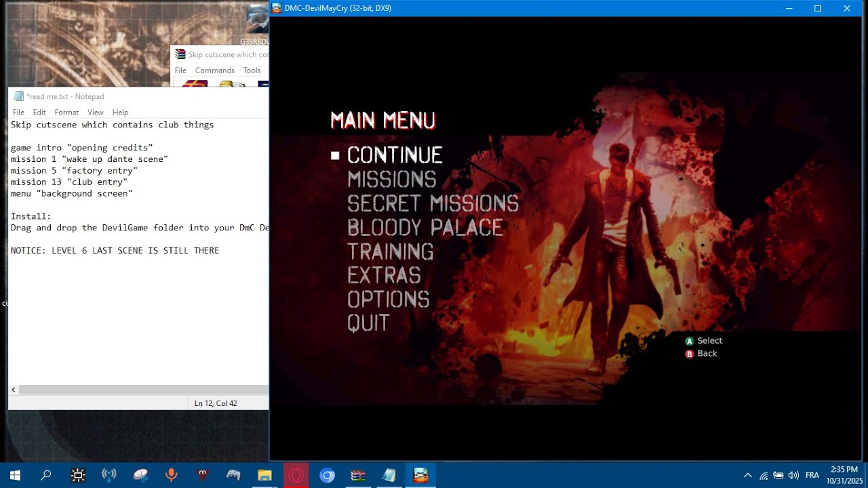Click the WinRAR title bar archive icon
Image resolution: width=868 pixels, height=488 pixels.
pyautogui.click(x=180, y=54)
